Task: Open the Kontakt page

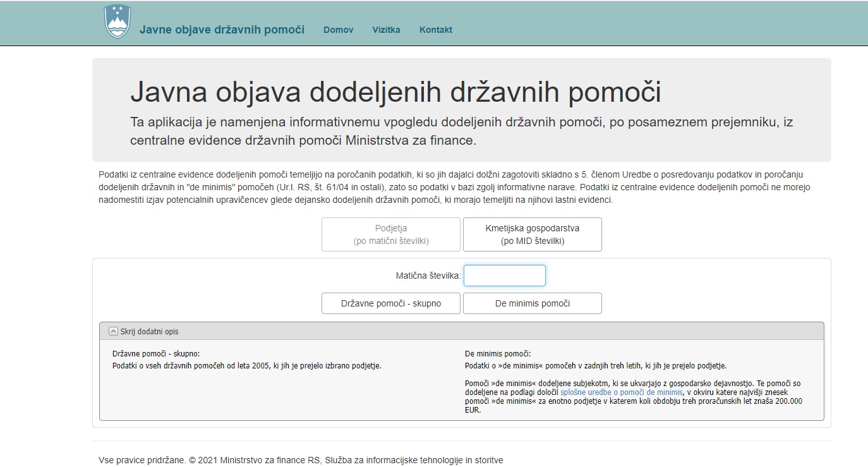Action: click(x=436, y=30)
